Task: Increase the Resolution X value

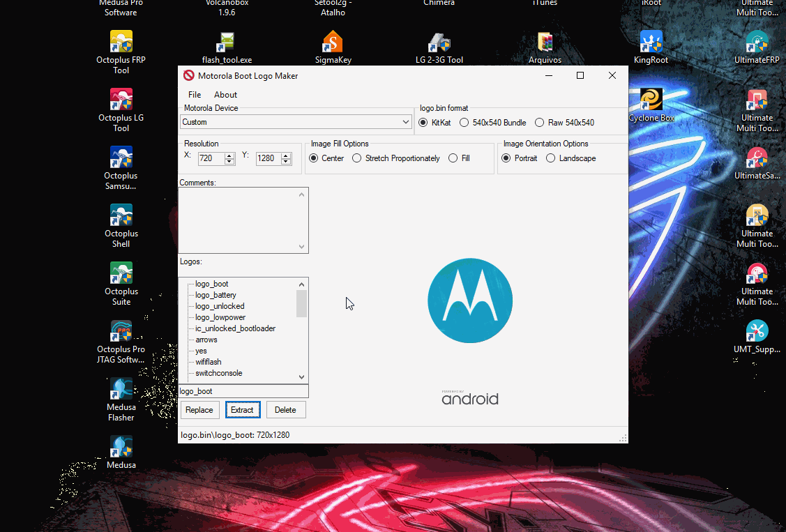Action: pos(229,155)
